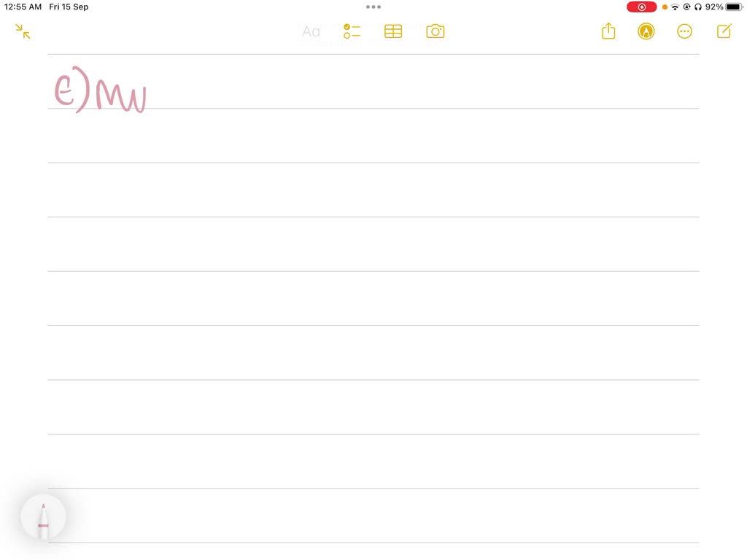Tap the Fri 15 Sep date text
Image resolution: width=747 pixels, height=560 pixels.
point(69,7)
